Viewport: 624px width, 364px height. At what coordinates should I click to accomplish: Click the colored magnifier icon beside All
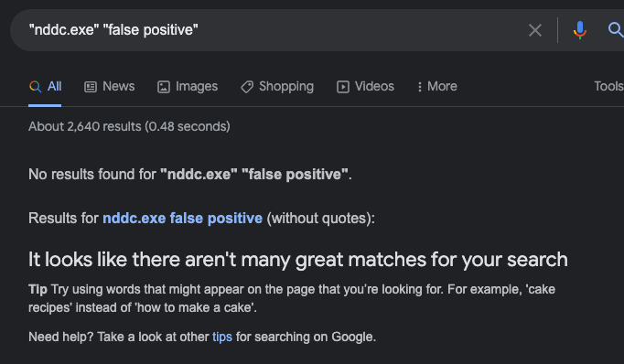point(36,87)
